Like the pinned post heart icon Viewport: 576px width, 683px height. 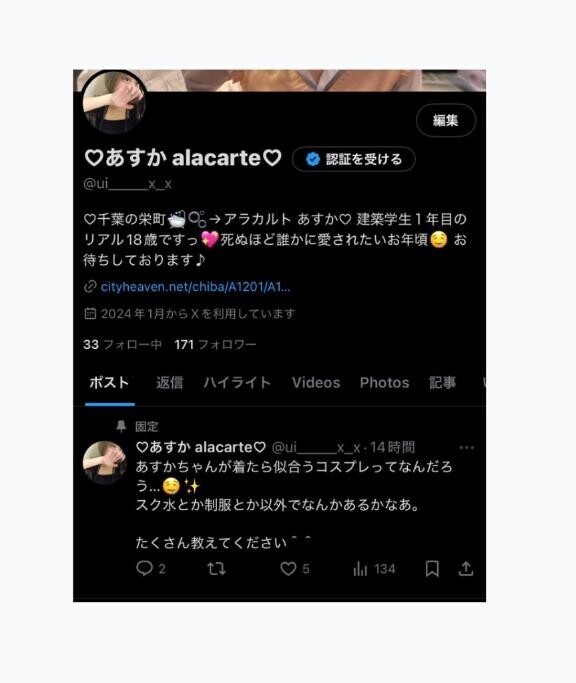tap(288, 568)
